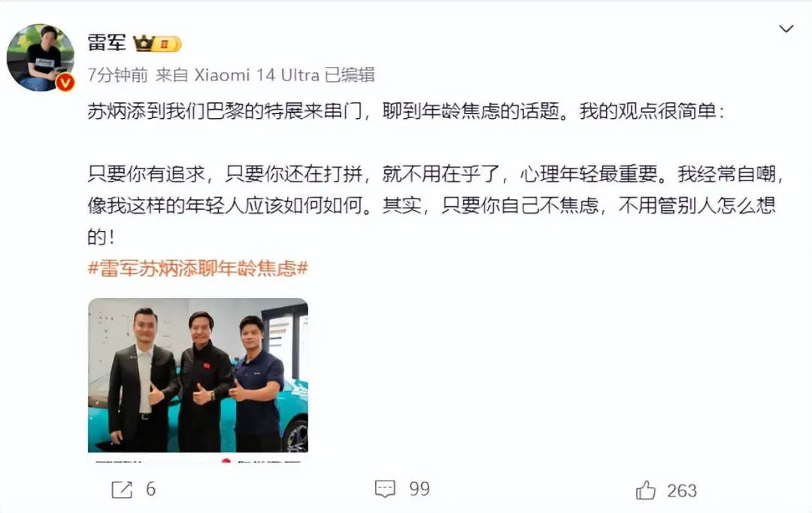Click the first paragraph mentioning 苏炳添
812x513 pixels.
point(405,111)
